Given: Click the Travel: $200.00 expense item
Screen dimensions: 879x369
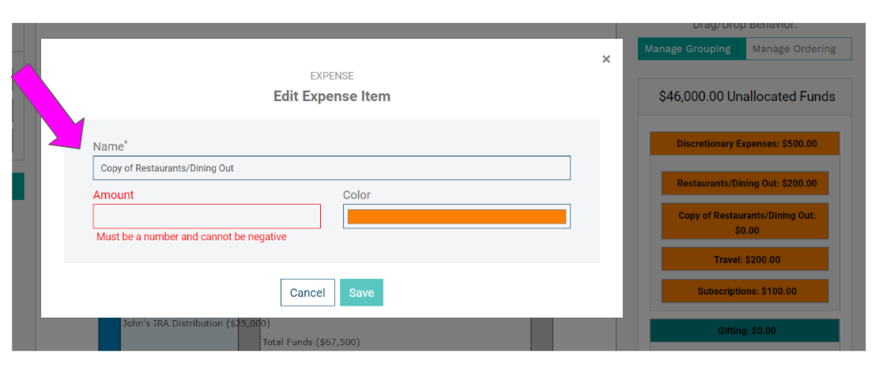Looking at the screenshot, I should 744,259.
